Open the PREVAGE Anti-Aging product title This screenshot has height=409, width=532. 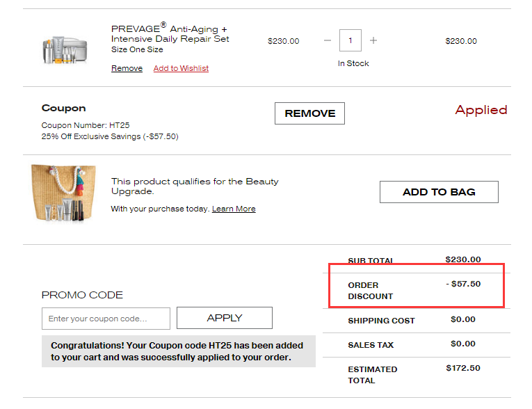point(170,34)
